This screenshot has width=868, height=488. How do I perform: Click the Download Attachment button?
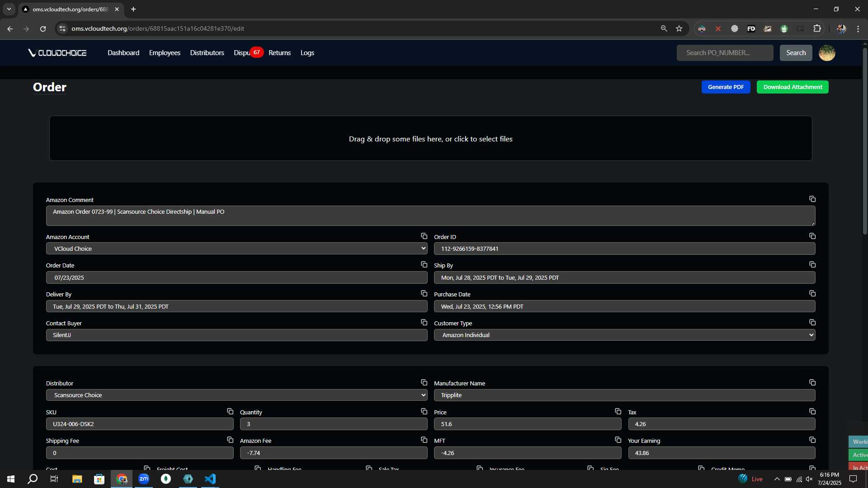pyautogui.click(x=793, y=87)
